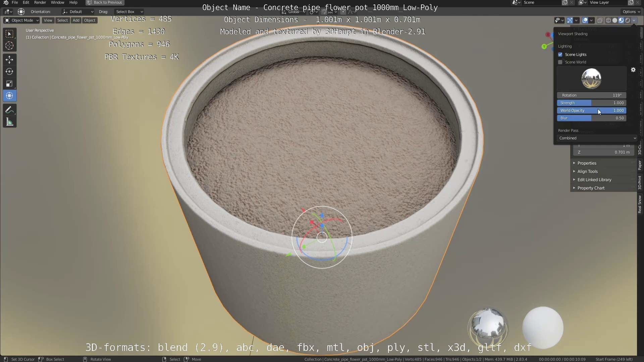Switch to Solid viewport shading
This screenshot has width=644, height=362.
coord(615,20)
